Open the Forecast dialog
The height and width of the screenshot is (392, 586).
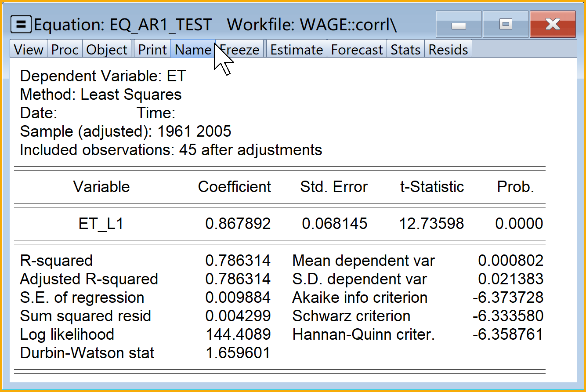click(357, 49)
